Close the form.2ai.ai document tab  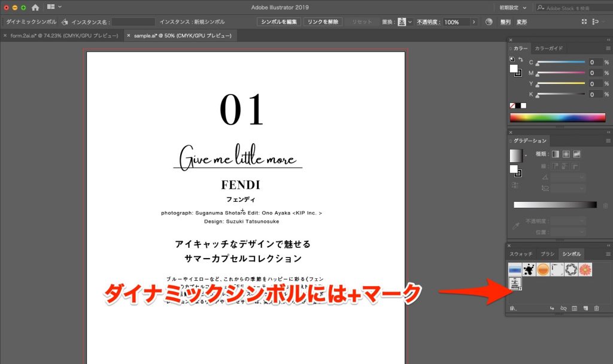[x=5, y=35]
